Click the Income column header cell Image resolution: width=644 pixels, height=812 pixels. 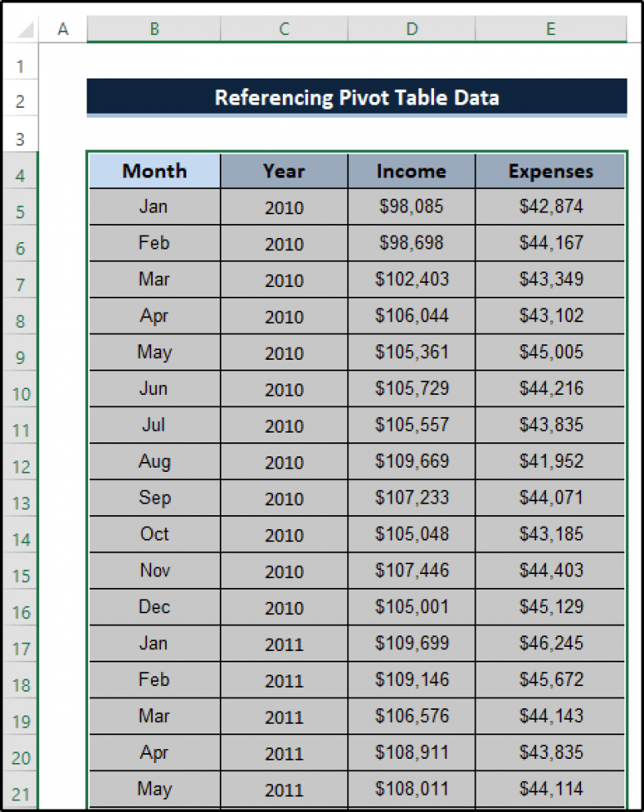pyautogui.click(x=412, y=171)
